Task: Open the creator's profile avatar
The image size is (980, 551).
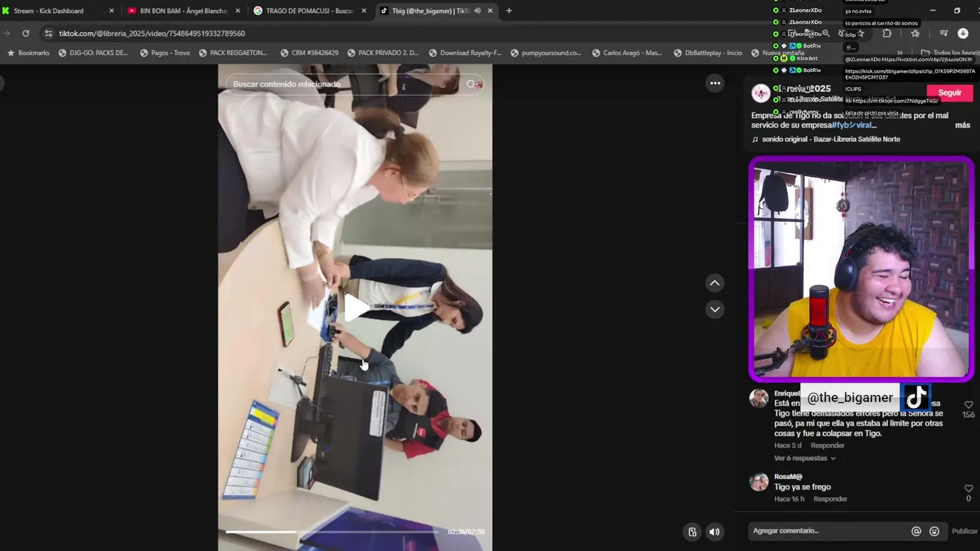Action: pos(760,93)
